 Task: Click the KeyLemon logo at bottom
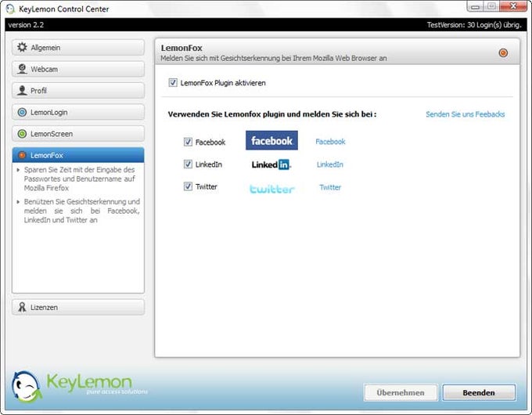pyautogui.click(x=78, y=386)
